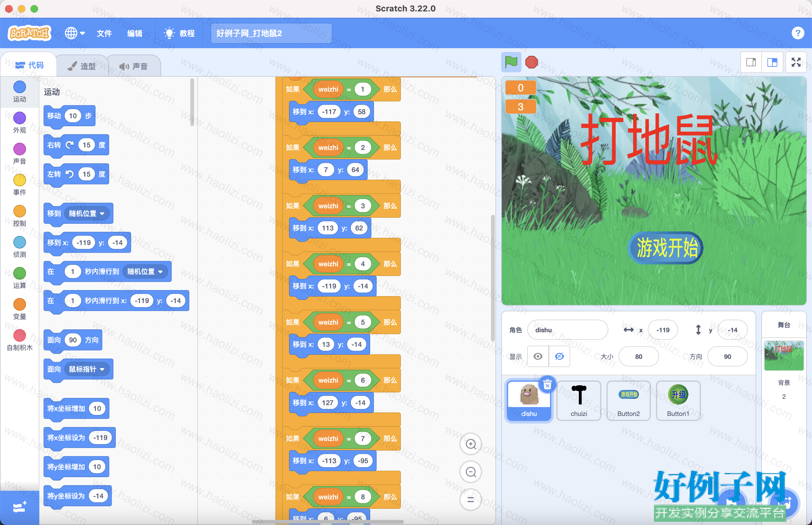Zoom out the code workspace

click(471, 472)
